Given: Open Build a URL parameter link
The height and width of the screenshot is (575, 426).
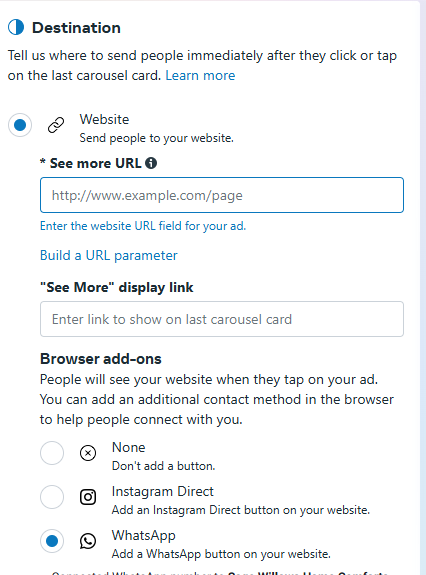Looking at the screenshot, I should pyautogui.click(x=109, y=255).
